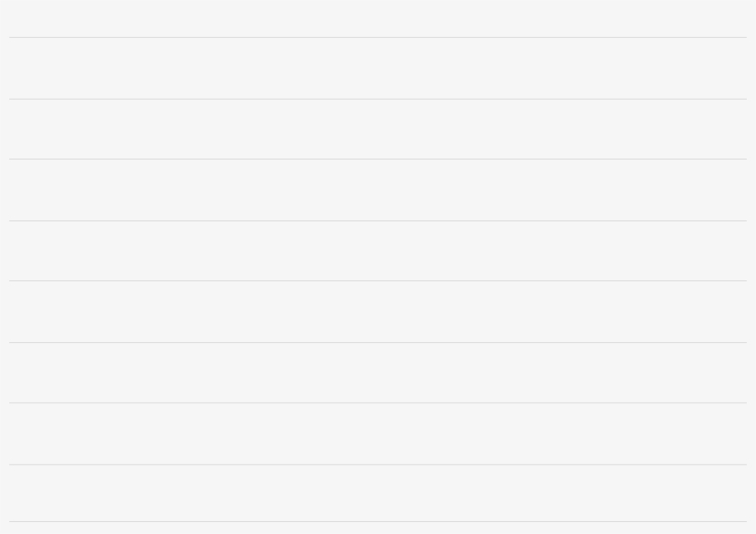Screen dimensions: 756x534
Task: Select the first full blank row
Action: click(x=378, y=68)
